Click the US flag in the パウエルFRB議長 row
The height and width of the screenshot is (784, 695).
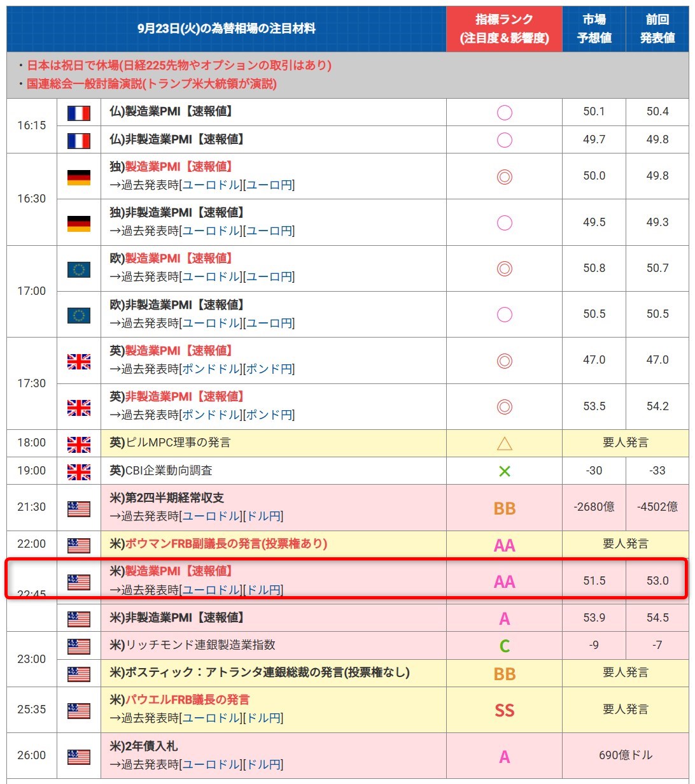pos(79,711)
